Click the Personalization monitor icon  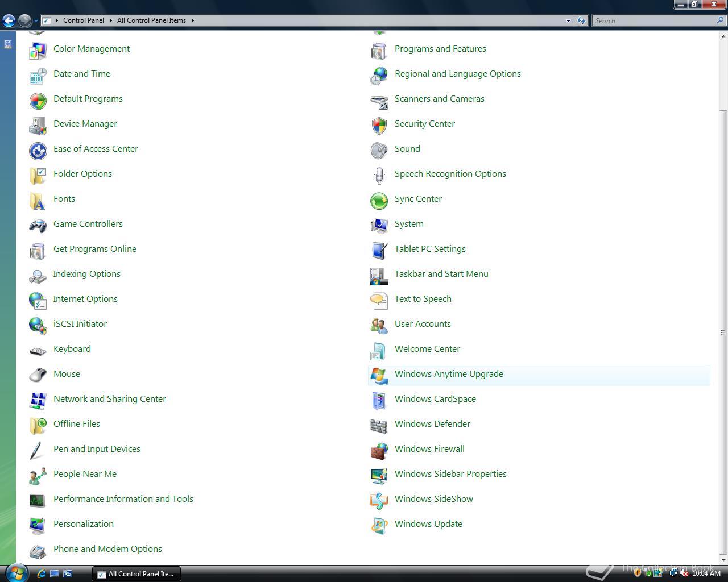pyautogui.click(x=38, y=525)
